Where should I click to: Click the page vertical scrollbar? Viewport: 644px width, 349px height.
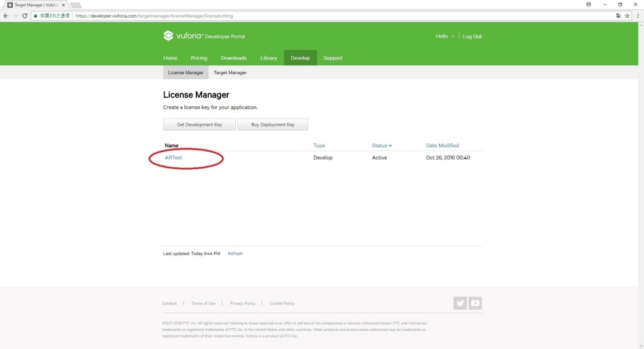pyautogui.click(x=641, y=185)
